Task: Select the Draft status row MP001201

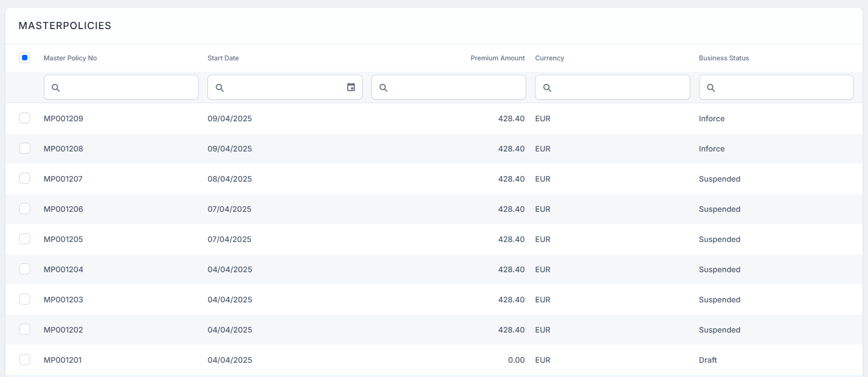Action: tap(63, 360)
